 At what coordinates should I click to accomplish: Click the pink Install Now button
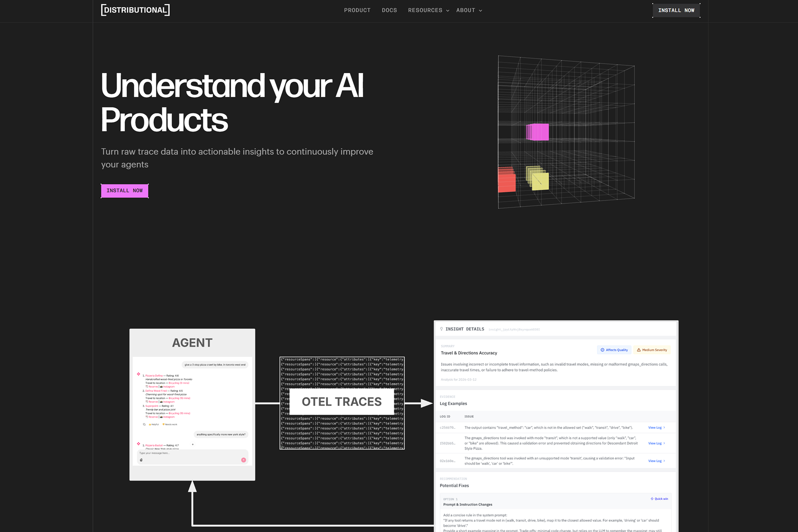124,191
